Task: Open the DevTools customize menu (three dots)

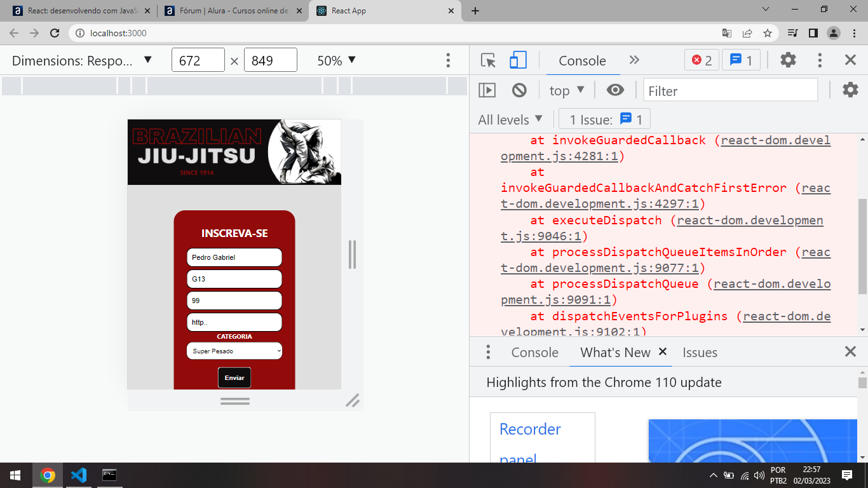Action: [x=820, y=60]
